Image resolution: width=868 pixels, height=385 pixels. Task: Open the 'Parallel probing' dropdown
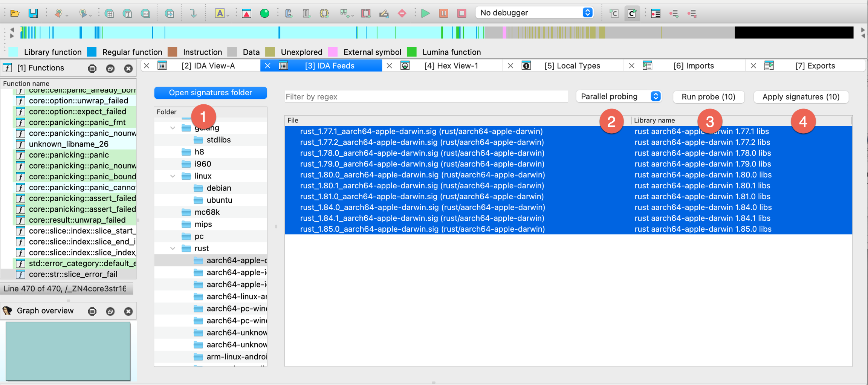tap(619, 96)
